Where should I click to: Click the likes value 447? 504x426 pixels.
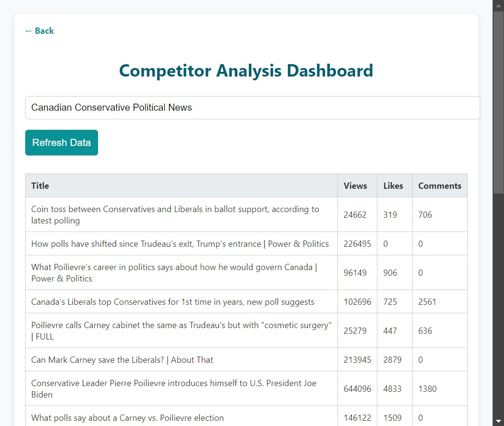390,330
